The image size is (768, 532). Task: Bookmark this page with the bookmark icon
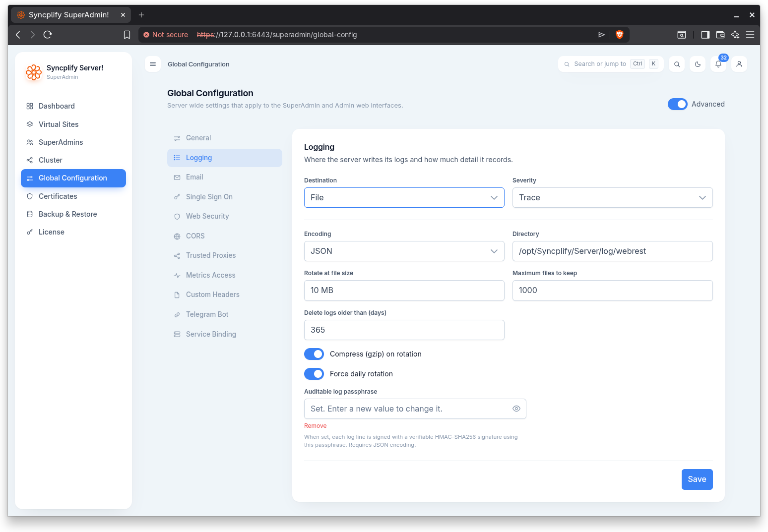point(127,35)
